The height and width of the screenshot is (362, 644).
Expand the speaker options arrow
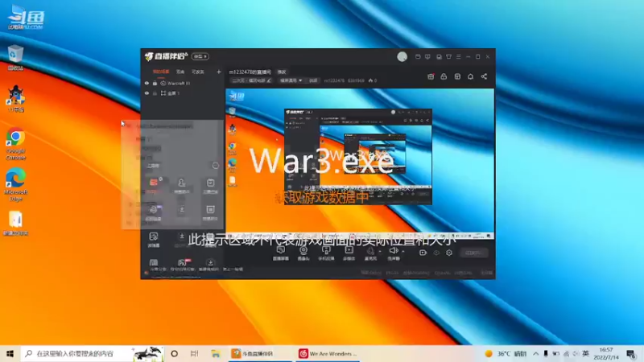pyautogui.click(x=403, y=251)
